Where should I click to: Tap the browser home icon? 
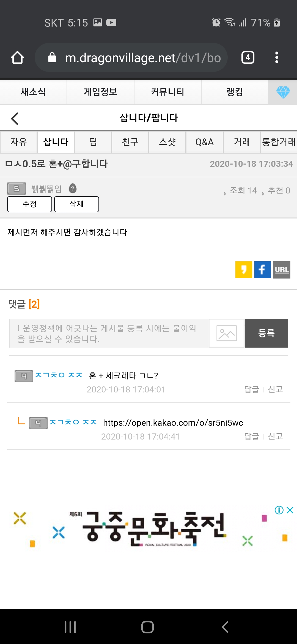17,58
